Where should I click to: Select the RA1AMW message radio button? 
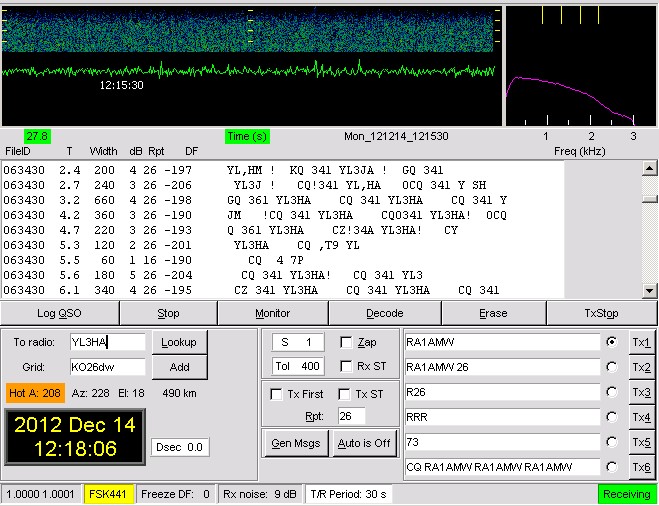(612, 342)
